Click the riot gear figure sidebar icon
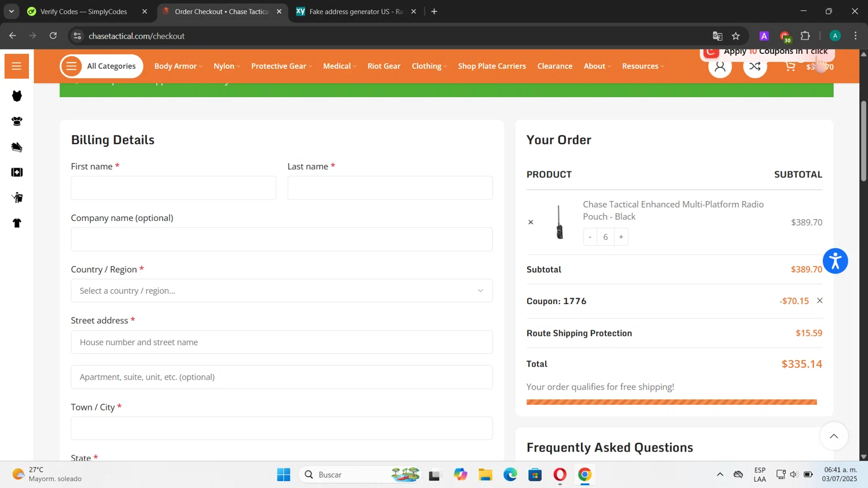 click(x=17, y=198)
